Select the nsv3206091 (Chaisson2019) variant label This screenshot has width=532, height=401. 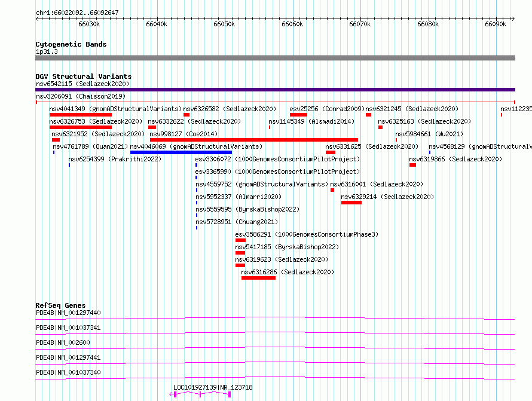point(81,96)
